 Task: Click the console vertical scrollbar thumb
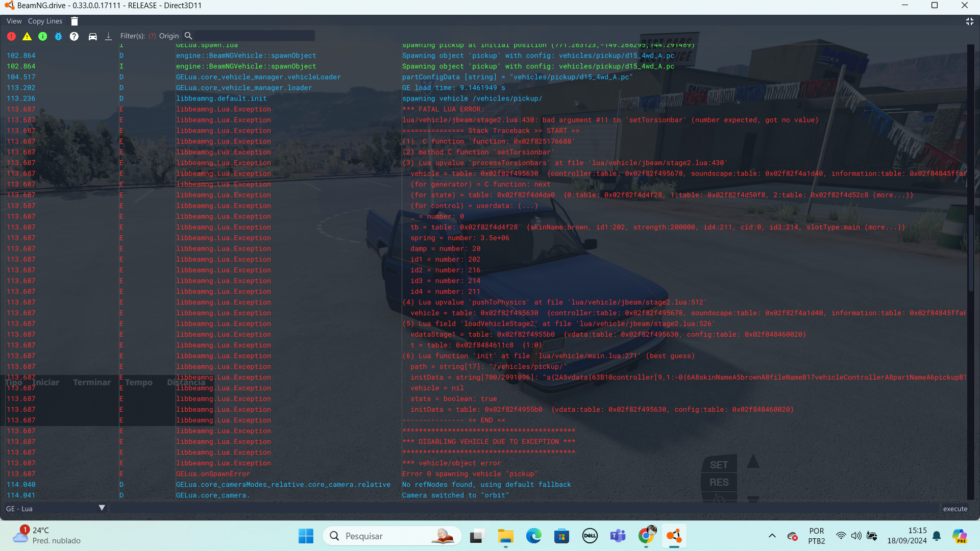pyautogui.click(x=970, y=253)
